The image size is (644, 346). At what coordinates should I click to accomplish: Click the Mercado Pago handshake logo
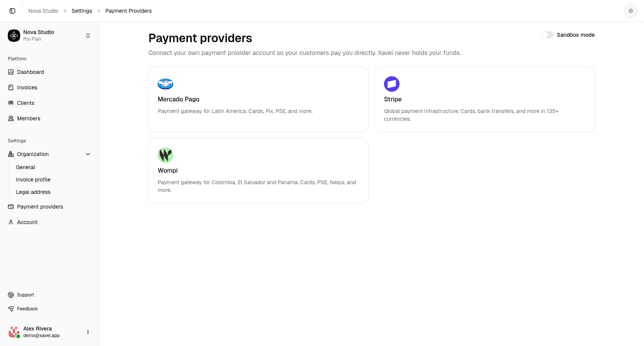pyautogui.click(x=165, y=84)
